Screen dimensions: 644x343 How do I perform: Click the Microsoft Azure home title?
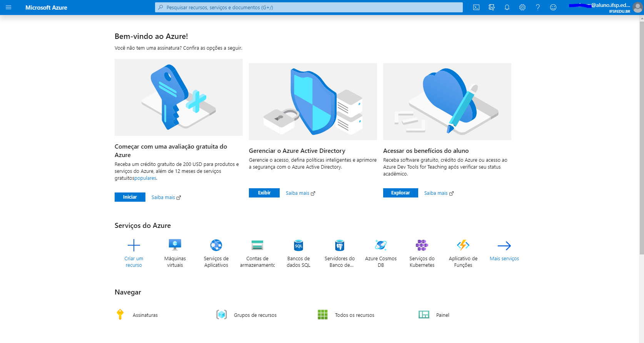pos(46,7)
